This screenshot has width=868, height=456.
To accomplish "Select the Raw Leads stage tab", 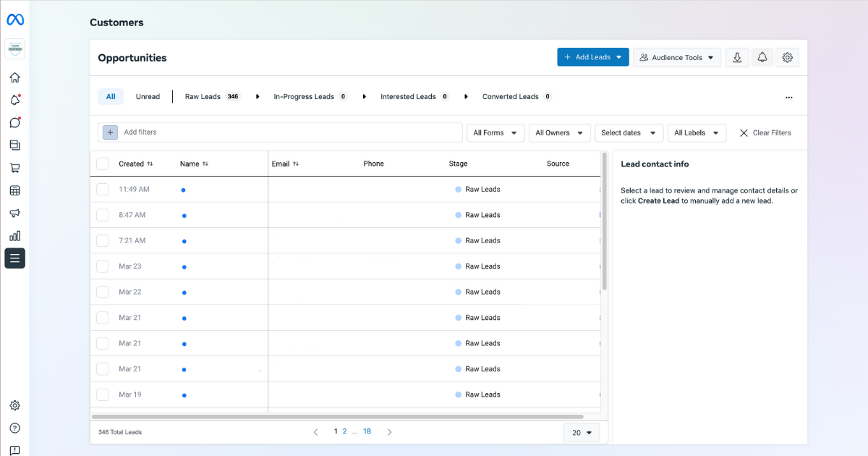I will click(x=211, y=96).
